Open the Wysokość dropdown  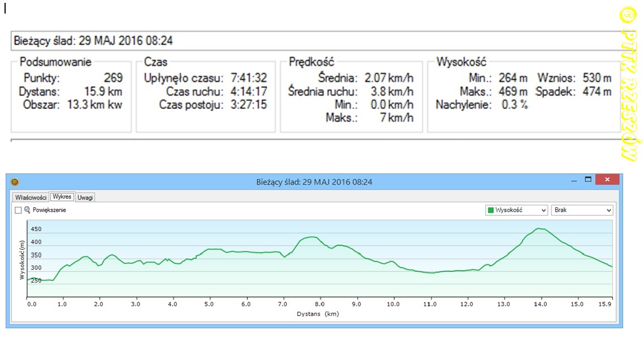[516, 210]
